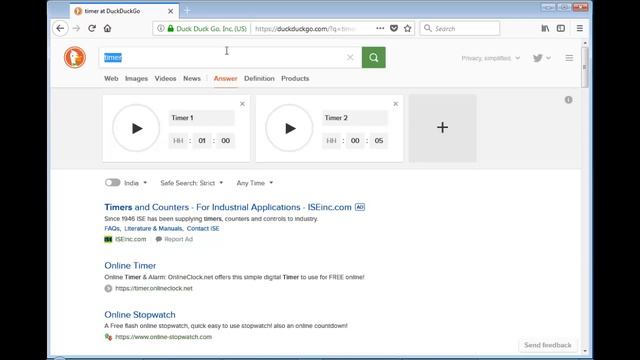The height and width of the screenshot is (360, 640).
Task: Clear the search box with the X
Action: tap(350, 58)
